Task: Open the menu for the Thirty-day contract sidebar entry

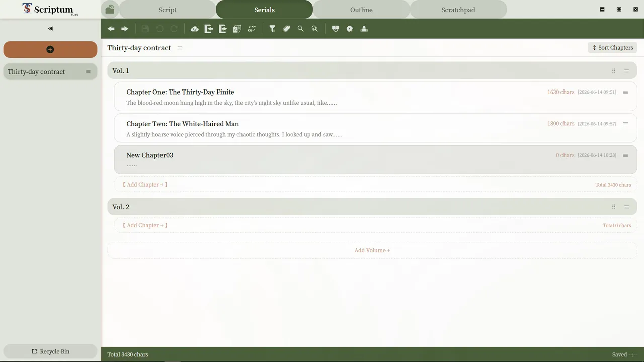Action: tap(88, 72)
